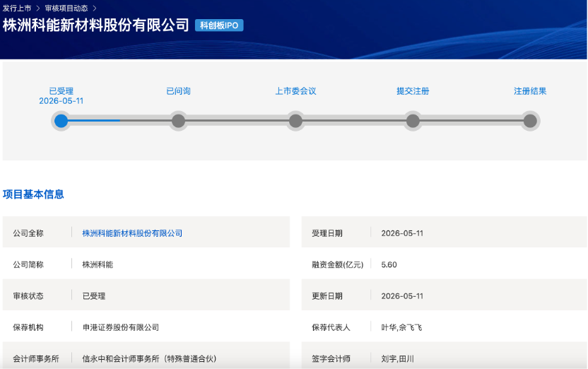Click the 公司简称 field label
588x369 pixels.
click(28, 265)
